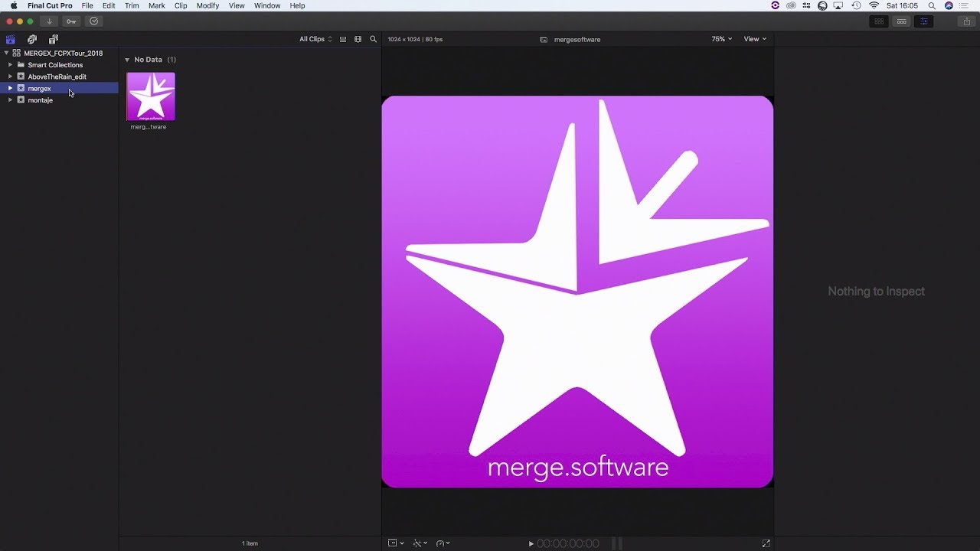Open the Retime speed pop-up menu
Image resolution: width=980 pixels, height=551 pixels.
coord(443,543)
